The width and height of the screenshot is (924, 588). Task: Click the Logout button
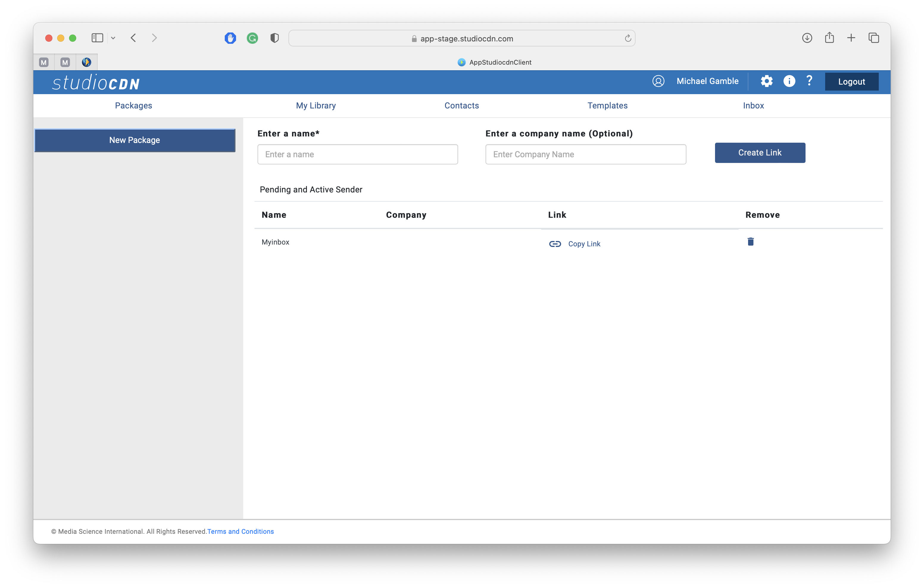click(851, 81)
